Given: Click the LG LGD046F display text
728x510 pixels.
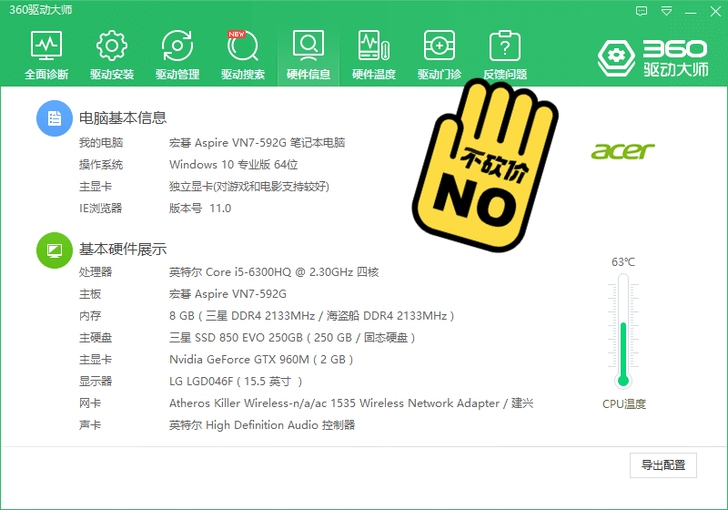Looking at the screenshot, I should pos(235,381).
